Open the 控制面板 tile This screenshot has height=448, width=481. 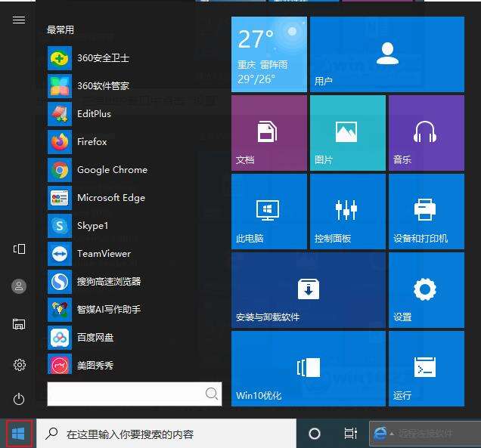point(348,212)
